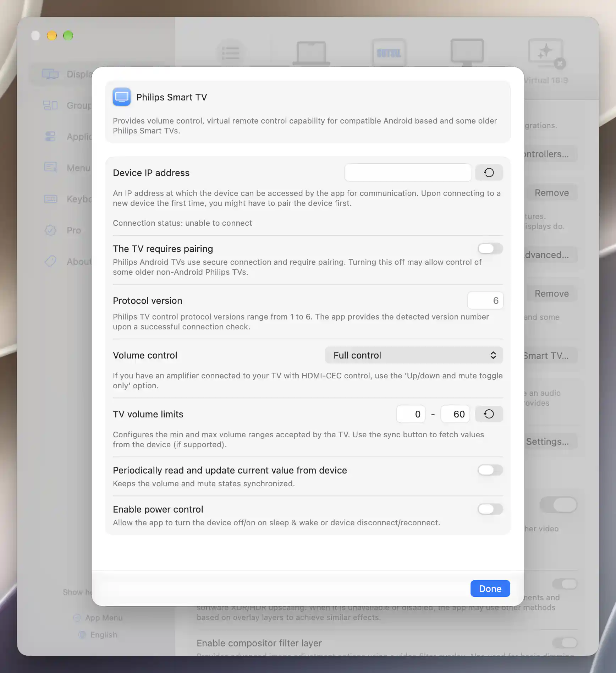The width and height of the screenshot is (616, 673).
Task: Click the Settings... button in background window
Action: click(x=550, y=442)
